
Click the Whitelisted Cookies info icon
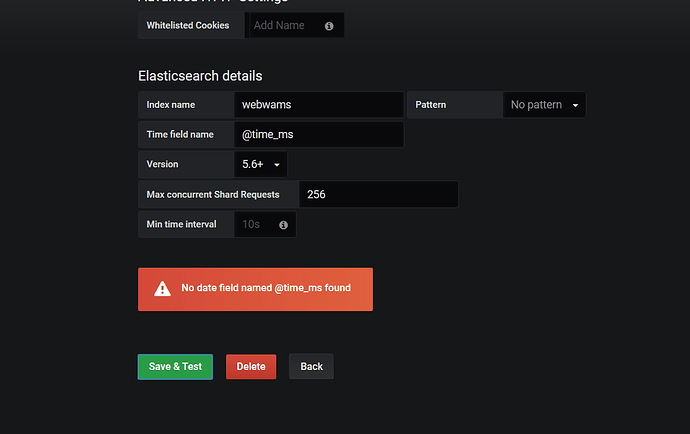(329, 26)
